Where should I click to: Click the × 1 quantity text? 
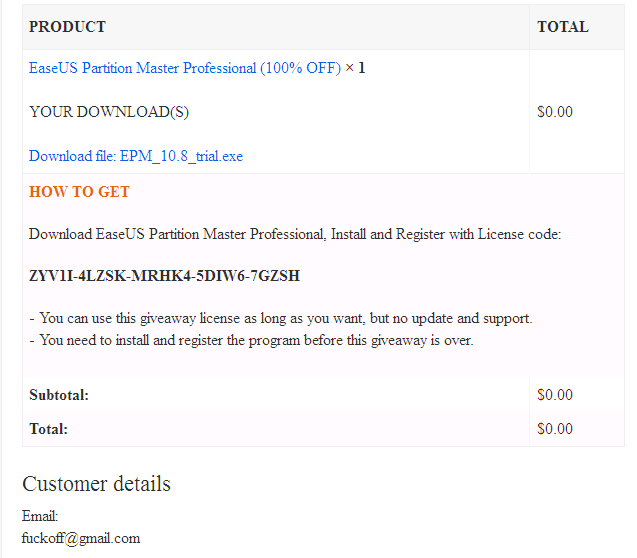click(x=355, y=68)
